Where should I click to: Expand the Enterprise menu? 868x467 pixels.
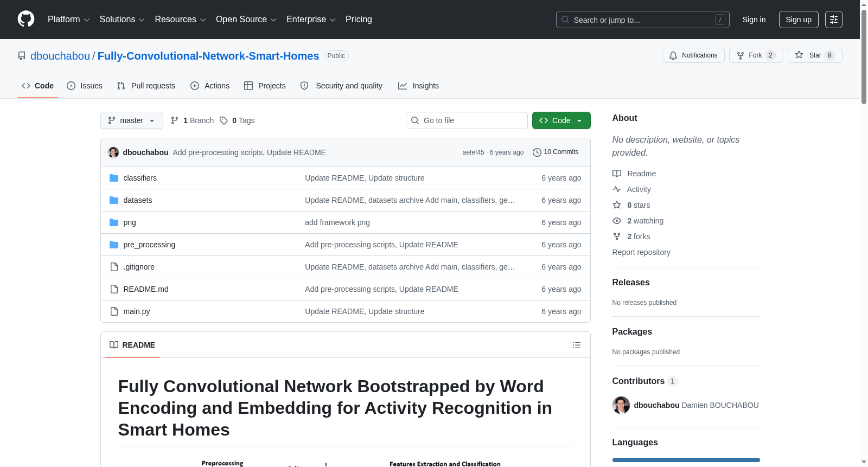click(x=311, y=20)
